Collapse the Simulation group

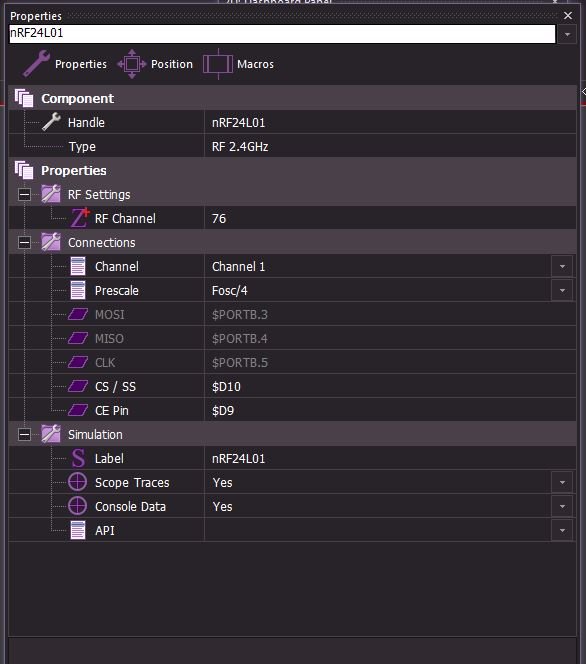pyautogui.click(x=25, y=434)
